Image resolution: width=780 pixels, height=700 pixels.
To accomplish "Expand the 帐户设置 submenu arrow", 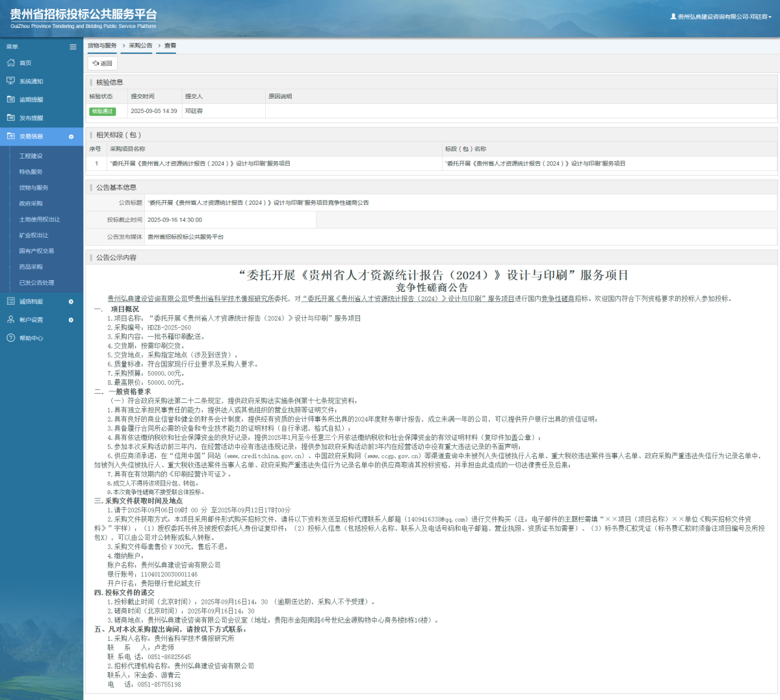I will (x=71, y=319).
